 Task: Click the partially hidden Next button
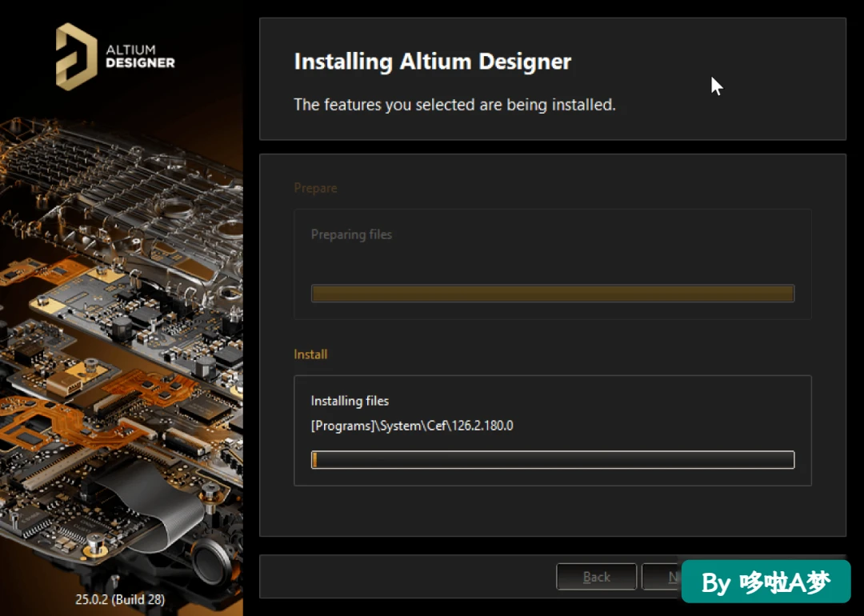pos(662,576)
